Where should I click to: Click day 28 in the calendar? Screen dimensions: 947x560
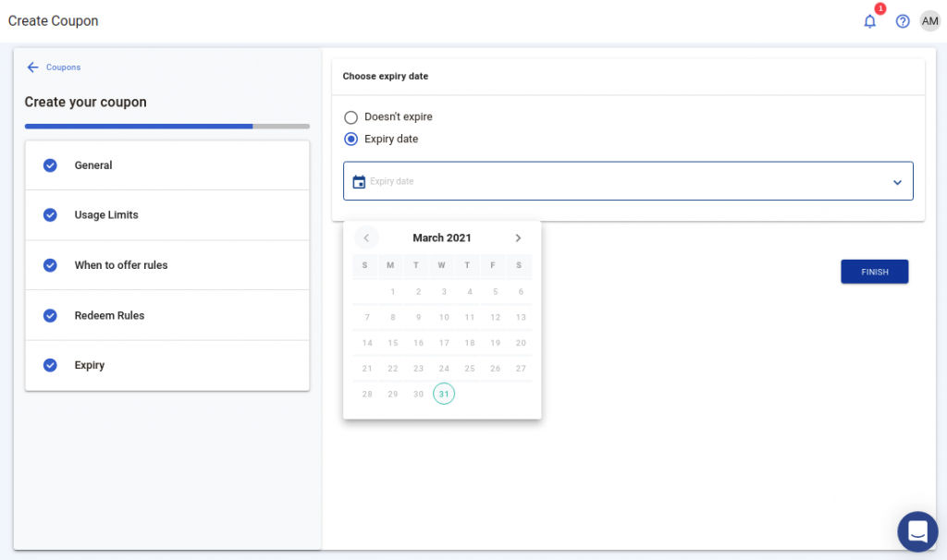[x=367, y=394]
